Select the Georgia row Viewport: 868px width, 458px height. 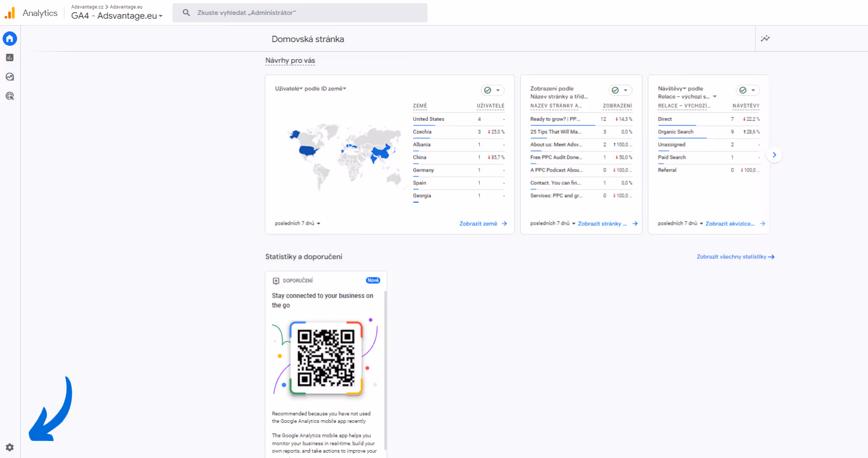[x=458, y=196]
